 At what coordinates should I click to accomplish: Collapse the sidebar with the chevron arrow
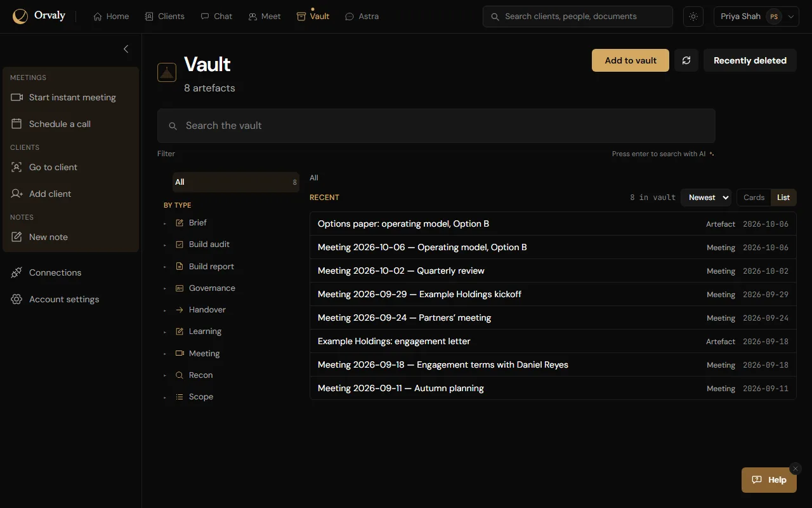click(x=126, y=49)
